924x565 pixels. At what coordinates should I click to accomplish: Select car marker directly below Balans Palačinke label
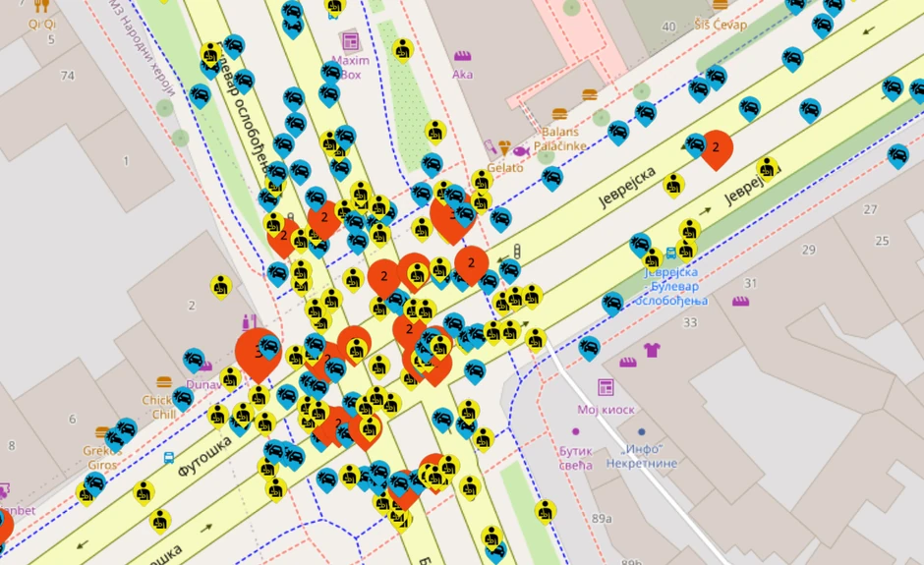point(552,179)
